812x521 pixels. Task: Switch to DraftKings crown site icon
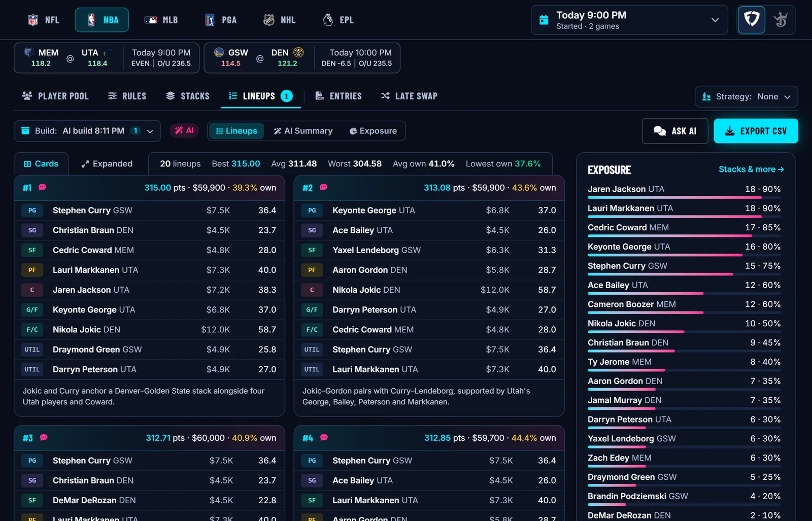click(781, 20)
